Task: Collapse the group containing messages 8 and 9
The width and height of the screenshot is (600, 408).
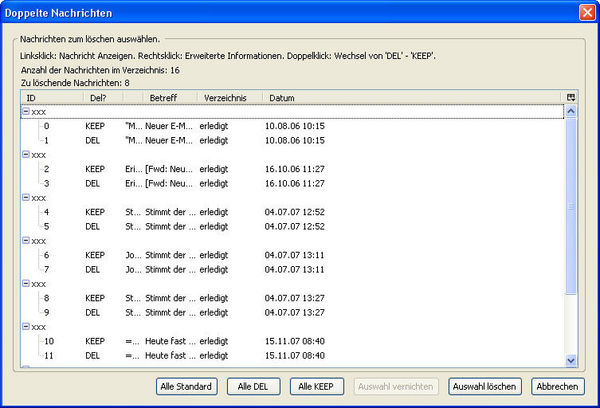Action: (26, 284)
